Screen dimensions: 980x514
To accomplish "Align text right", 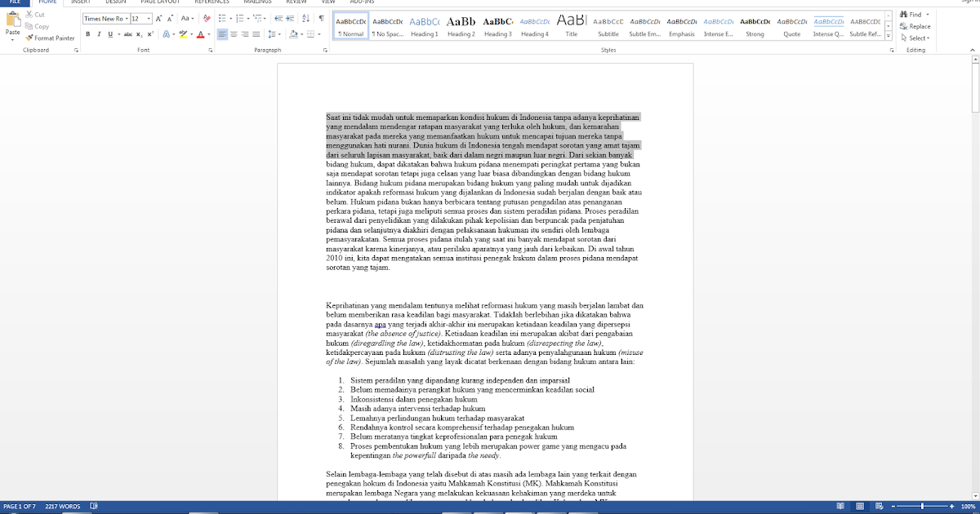I will 245,34.
